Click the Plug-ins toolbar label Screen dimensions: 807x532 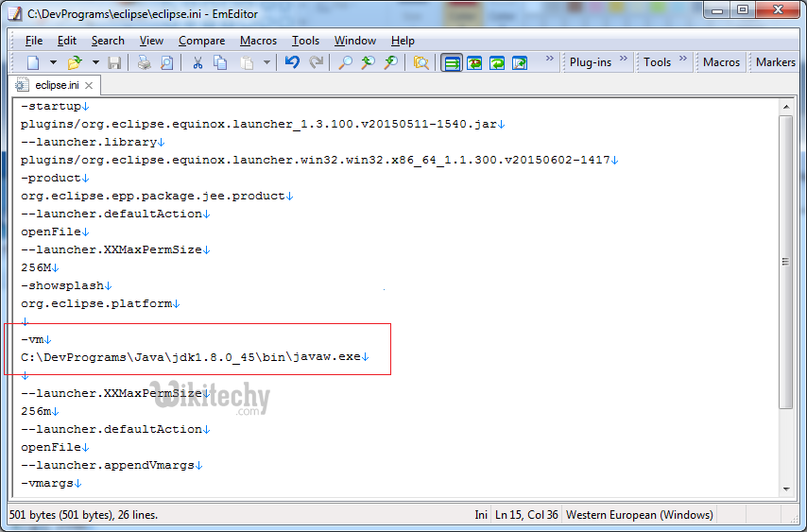(591, 62)
